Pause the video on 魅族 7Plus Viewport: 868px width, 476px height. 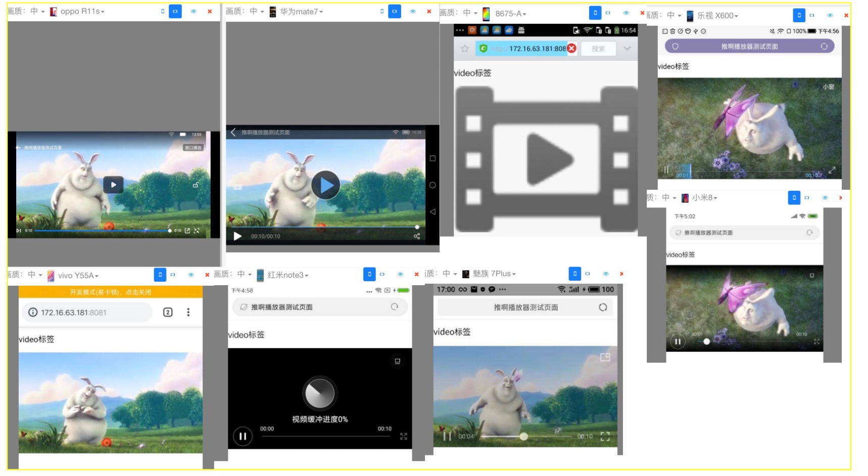(x=447, y=437)
